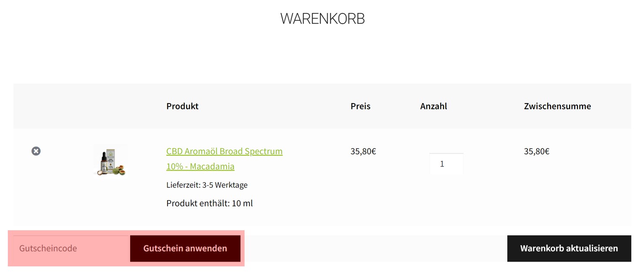Click the Zwischensumme column header
The image size is (644, 279).
pyautogui.click(x=557, y=106)
